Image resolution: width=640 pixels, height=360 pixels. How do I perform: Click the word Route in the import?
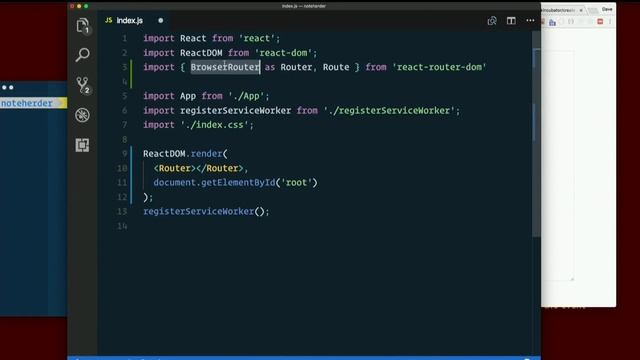coord(336,67)
